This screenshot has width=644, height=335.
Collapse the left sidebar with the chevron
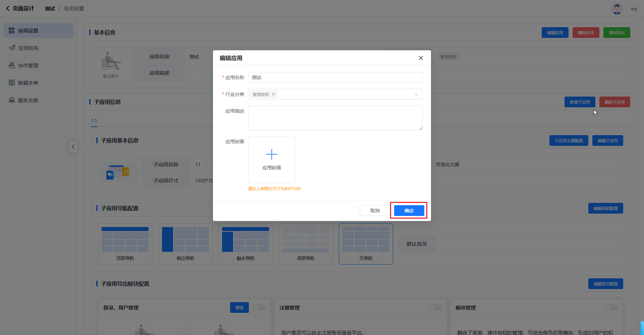pyautogui.click(x=73, y=147)
